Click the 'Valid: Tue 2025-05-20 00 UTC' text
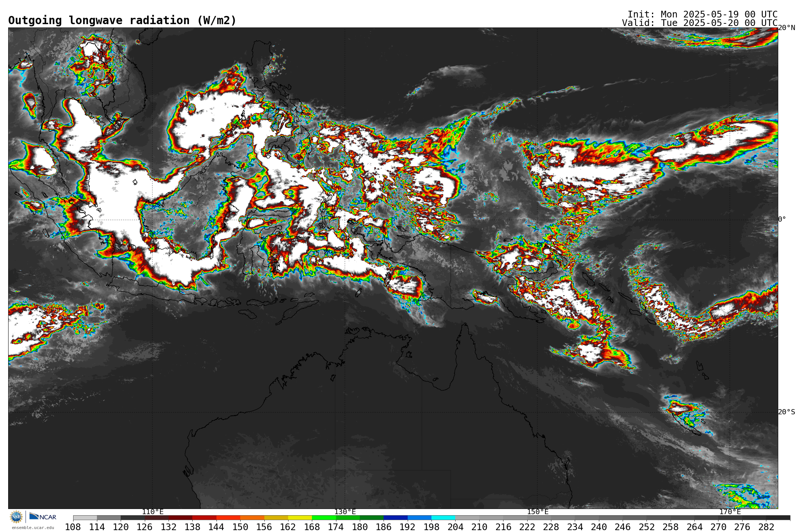This screenshot has width=802, height=532. tap(700, 23)
